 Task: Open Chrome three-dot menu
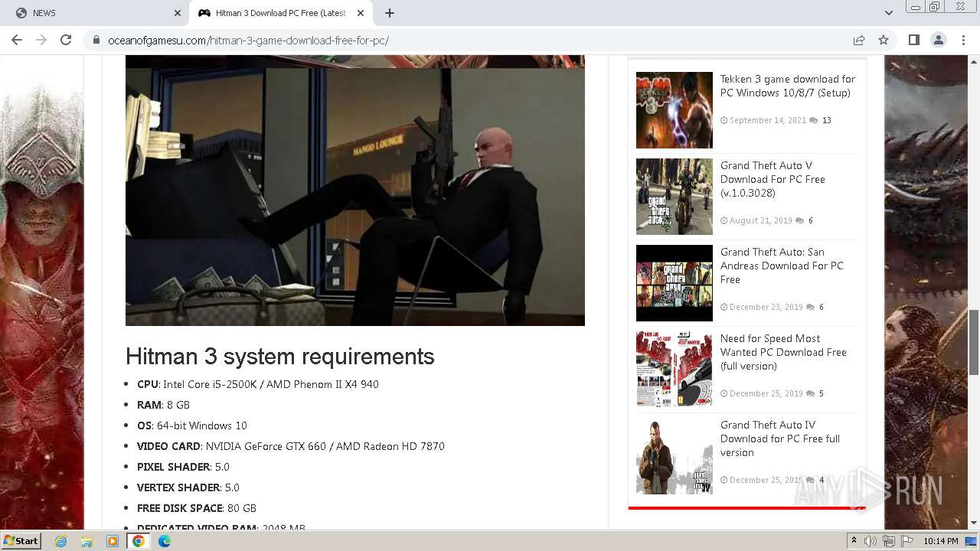pos(962,40)
